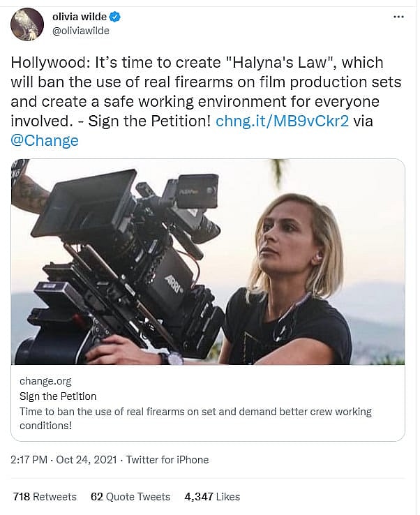
Task: Open olivia wilde's profile avatar
Action: click(27, 24)
